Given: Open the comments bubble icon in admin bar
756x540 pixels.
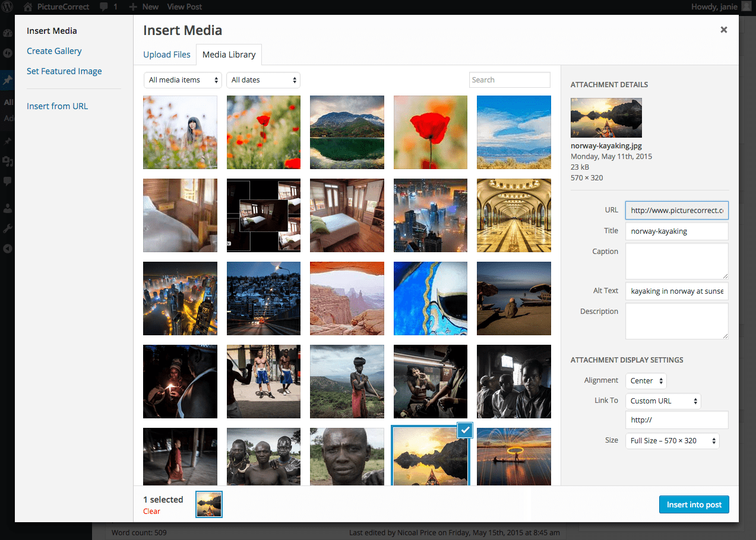Looking at the screenshot, I should tap(104, 7).
